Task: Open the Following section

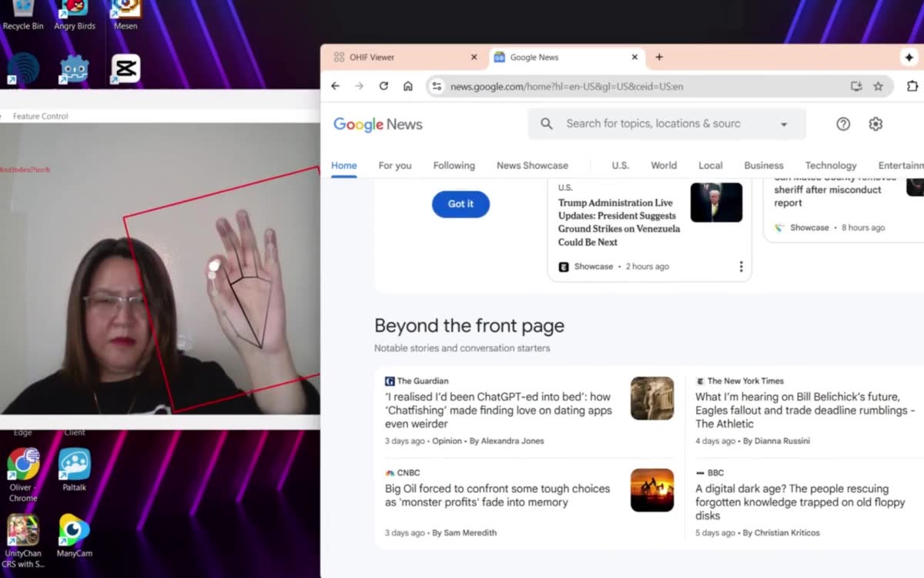Action: (454, 166)
